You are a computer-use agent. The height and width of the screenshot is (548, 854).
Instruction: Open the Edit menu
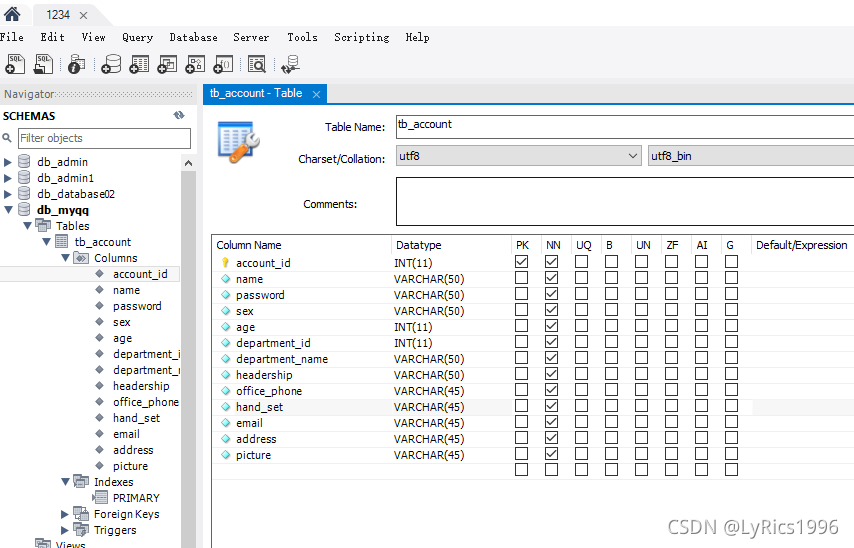52,37
